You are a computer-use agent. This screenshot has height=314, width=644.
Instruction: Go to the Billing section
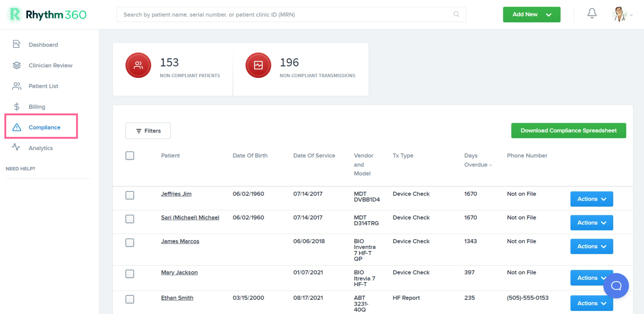[x=37, y=107]
